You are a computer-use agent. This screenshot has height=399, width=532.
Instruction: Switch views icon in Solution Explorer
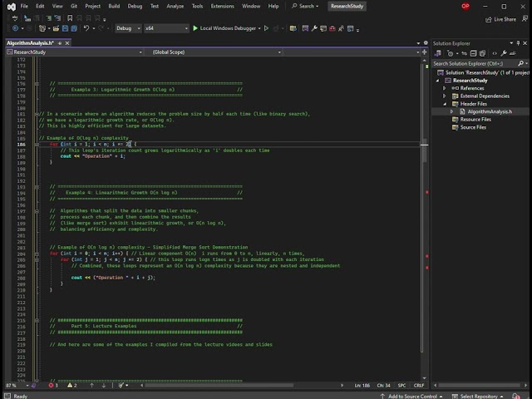[x=438, y=53]
